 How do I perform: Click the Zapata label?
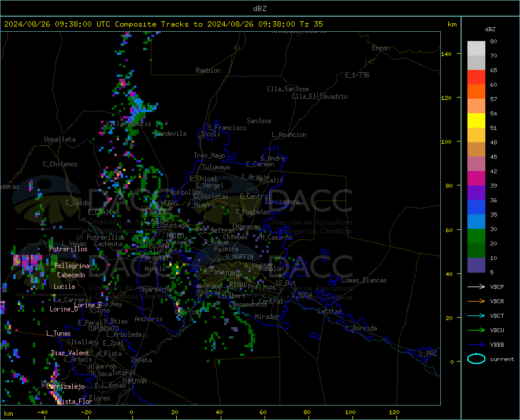tap(141, 360)
